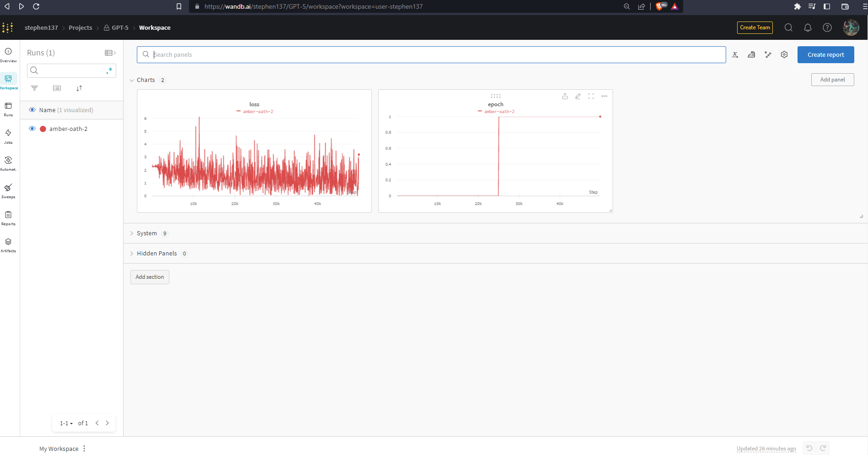Image resolution: width=868 pixels, height=455 pixels.
Task: Edit the epoch panel
Action: 578,96
